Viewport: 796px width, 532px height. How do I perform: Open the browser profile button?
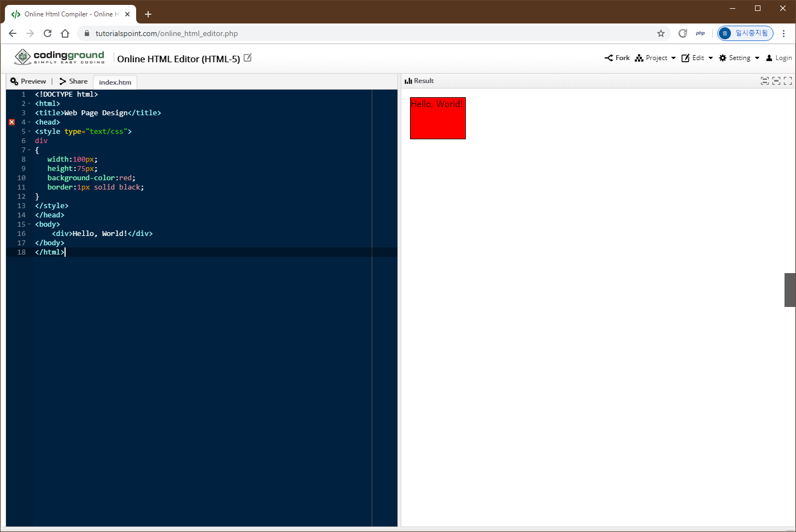click(x=746, y=33)
